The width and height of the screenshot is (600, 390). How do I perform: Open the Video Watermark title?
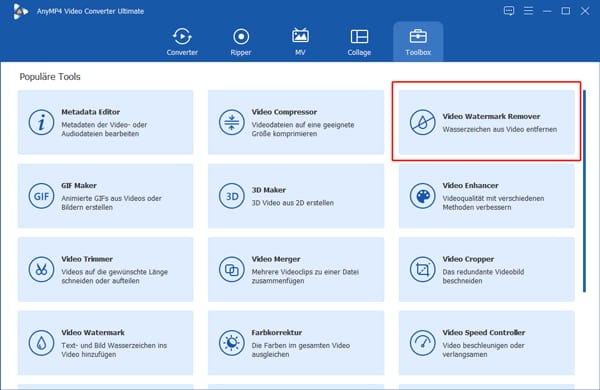click(x=93, y=333)
